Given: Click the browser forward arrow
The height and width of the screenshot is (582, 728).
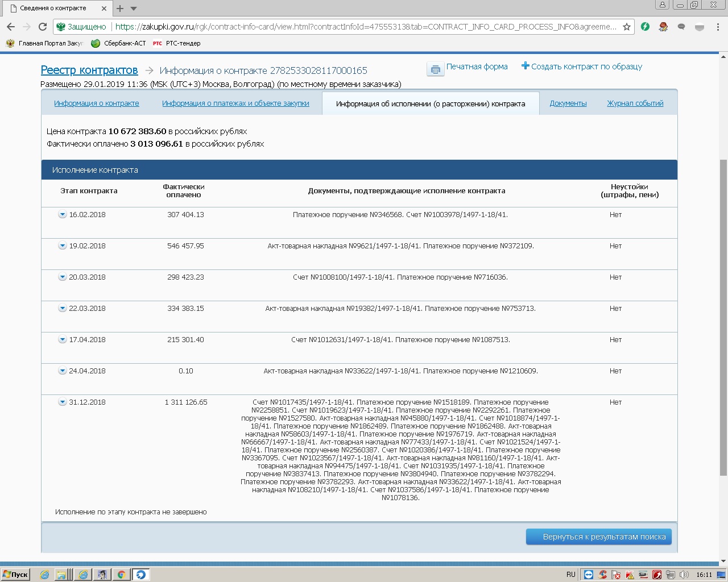Looking at the screenshot, I should 27,27.
